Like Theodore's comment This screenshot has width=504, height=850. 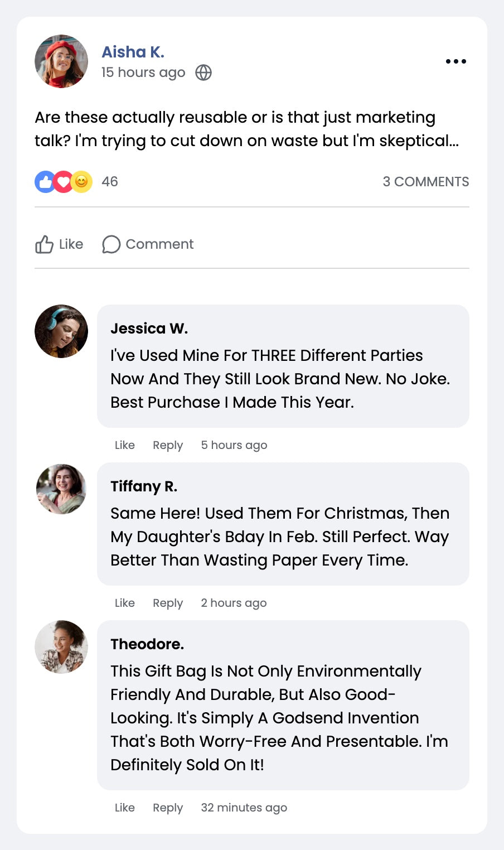(x=125, y=808)
